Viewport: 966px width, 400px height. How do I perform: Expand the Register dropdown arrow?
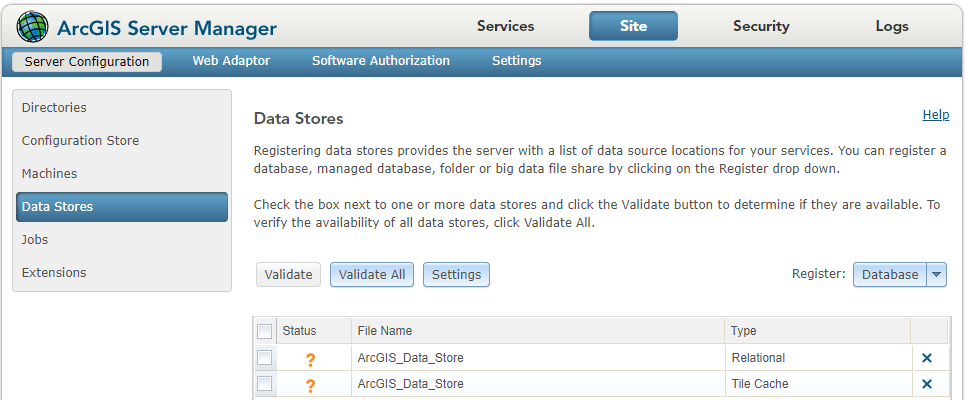937,274
